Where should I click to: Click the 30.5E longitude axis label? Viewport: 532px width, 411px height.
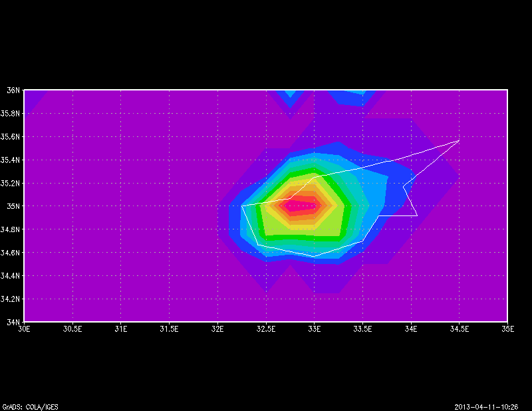tap(72, 329)
